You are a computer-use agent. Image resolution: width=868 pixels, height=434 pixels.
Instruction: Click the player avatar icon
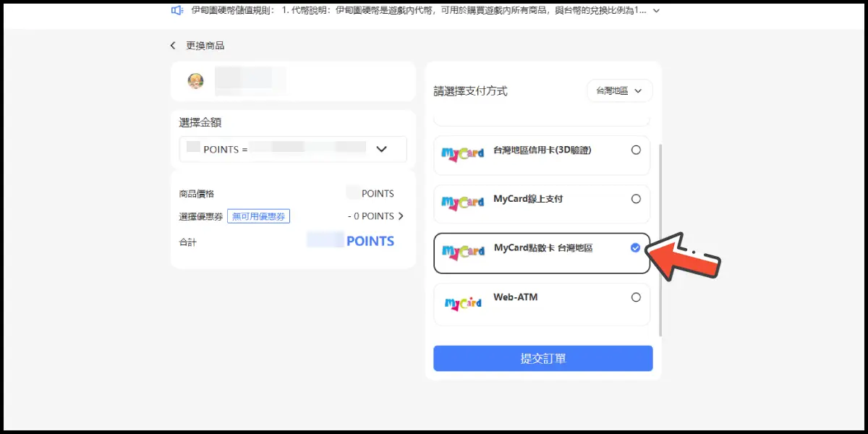195,81
